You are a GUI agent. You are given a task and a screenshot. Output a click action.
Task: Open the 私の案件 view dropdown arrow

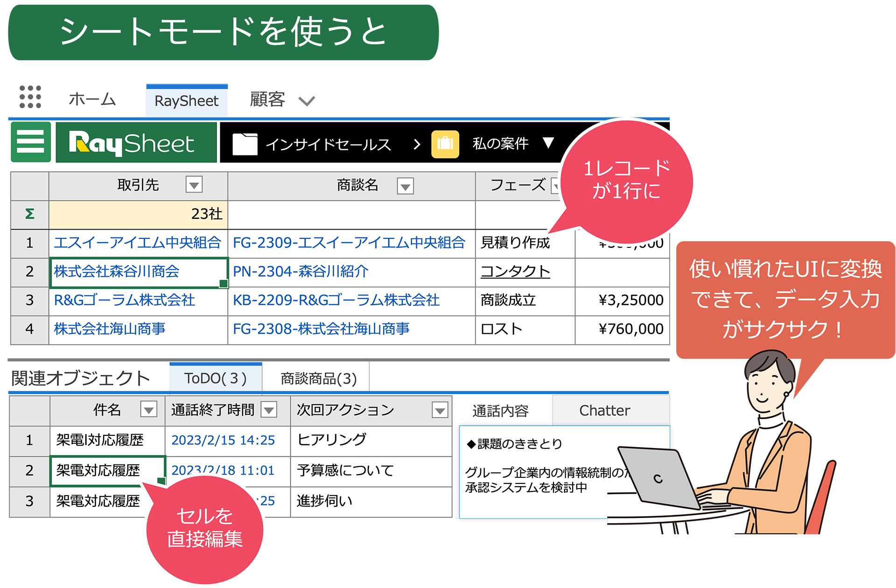coord(548,143)
